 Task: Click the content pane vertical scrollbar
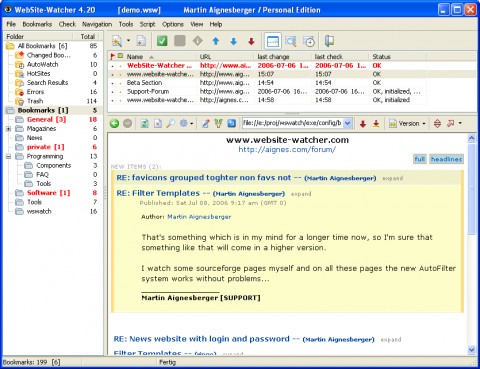[x=471, y=188]
